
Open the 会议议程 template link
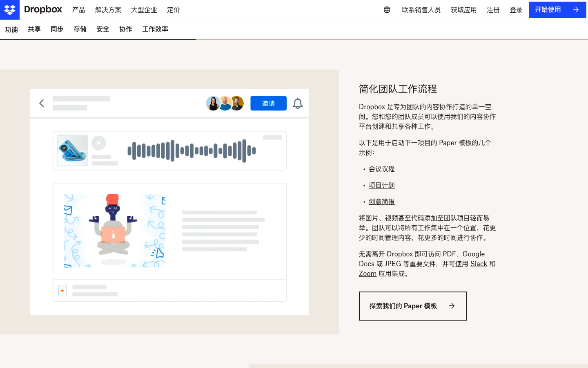(x=382, y=169)
